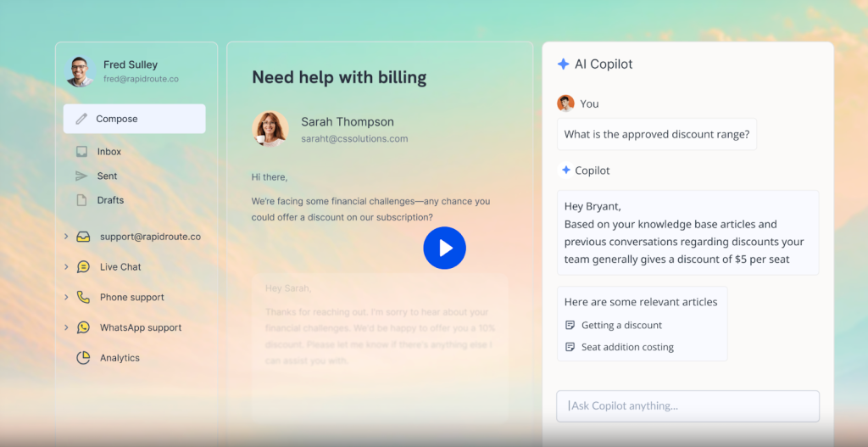Click the AI Copilot panel title

604,64
